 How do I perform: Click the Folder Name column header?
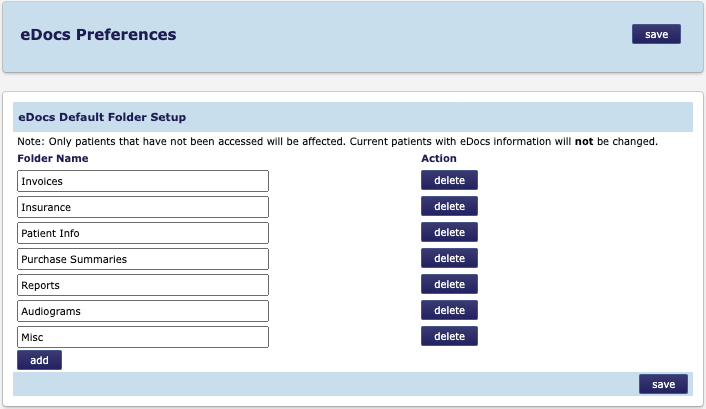(x=53, y=158)
